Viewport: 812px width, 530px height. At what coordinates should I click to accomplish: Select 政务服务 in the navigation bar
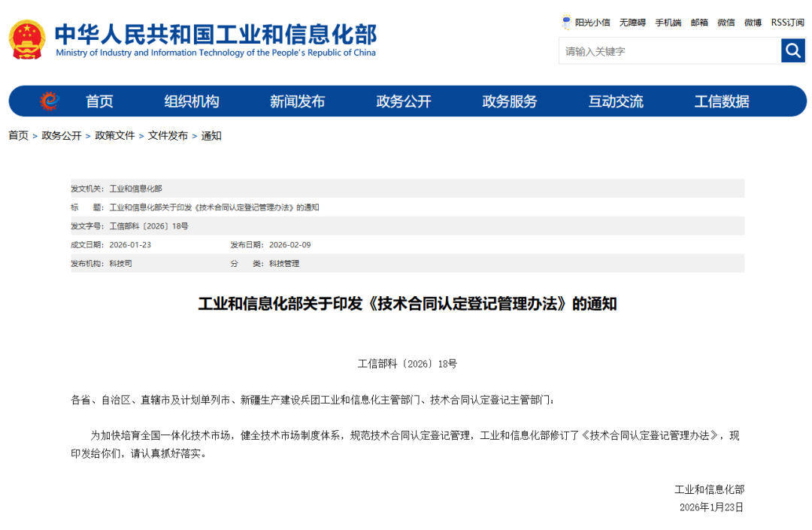tap(510, 101)
